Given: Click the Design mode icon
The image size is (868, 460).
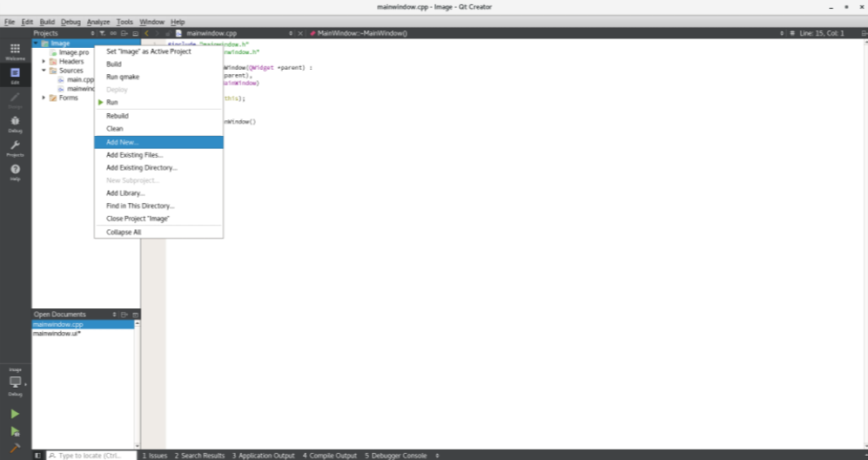Looking at the screenshot, I should click(15, 100).
